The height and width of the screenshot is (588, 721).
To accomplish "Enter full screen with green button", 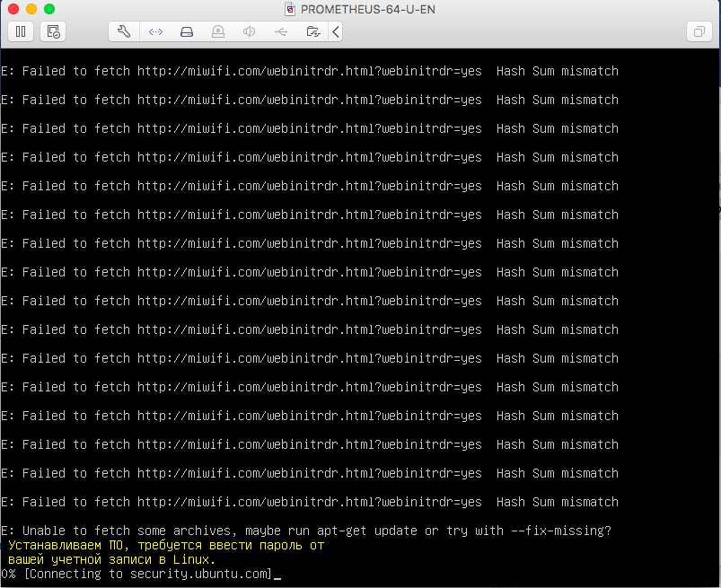I will coord(49,9).
